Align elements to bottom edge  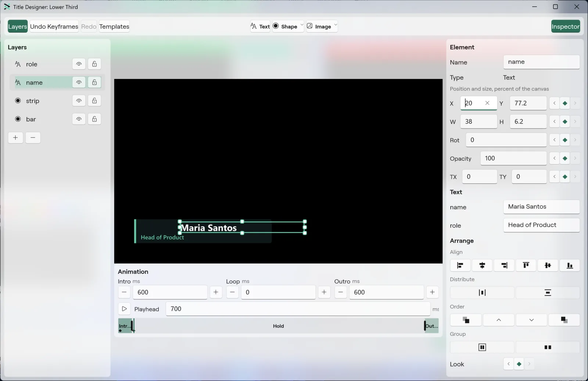pyautogui.click(x=570, y=265)
